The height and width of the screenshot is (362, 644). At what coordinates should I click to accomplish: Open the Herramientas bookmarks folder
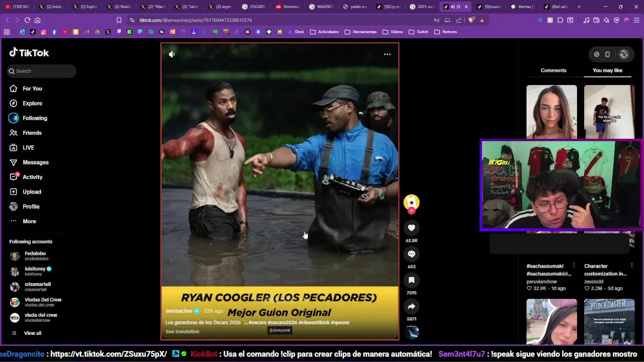361,32
